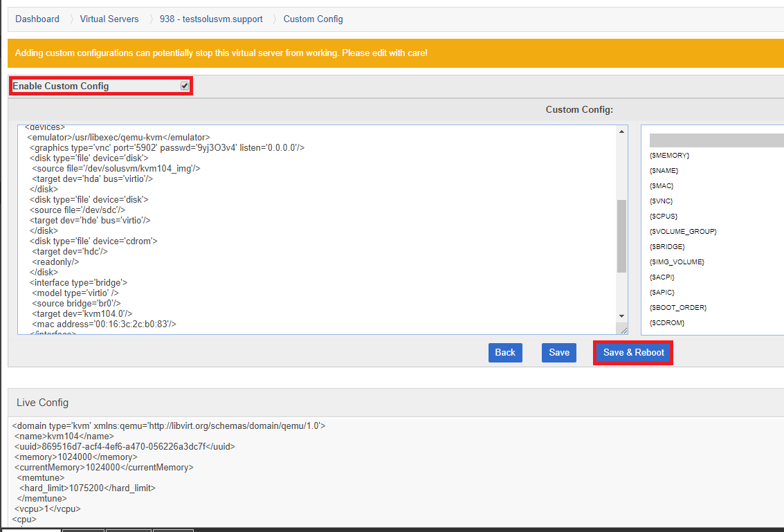The height and width of the screenshot is (532, 784).
Task: Click inside the emulator line of config
Action: coord(118,138)
